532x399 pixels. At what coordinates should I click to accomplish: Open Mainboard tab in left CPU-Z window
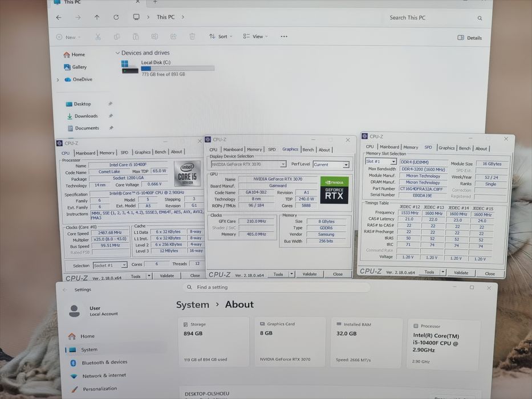[85, 153]
